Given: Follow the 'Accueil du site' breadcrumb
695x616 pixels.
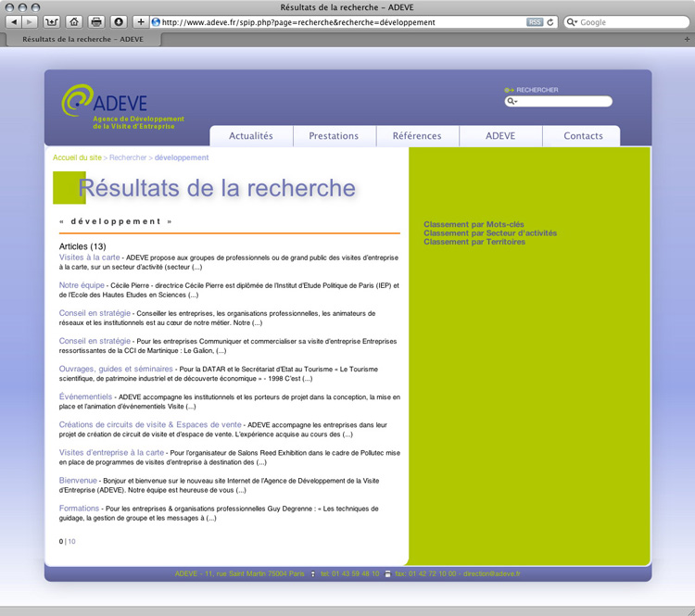Looking at the screenshot, I should 77,157.
